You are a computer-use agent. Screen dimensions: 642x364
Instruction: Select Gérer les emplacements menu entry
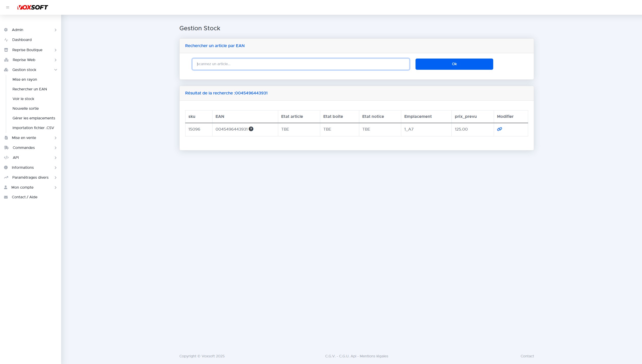(34, 118)
